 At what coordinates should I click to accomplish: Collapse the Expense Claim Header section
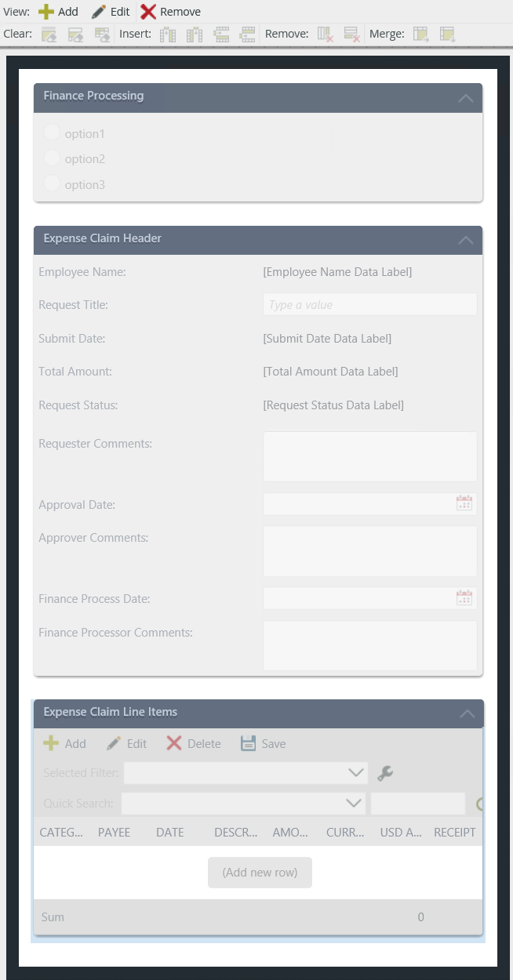coord(468,240)
